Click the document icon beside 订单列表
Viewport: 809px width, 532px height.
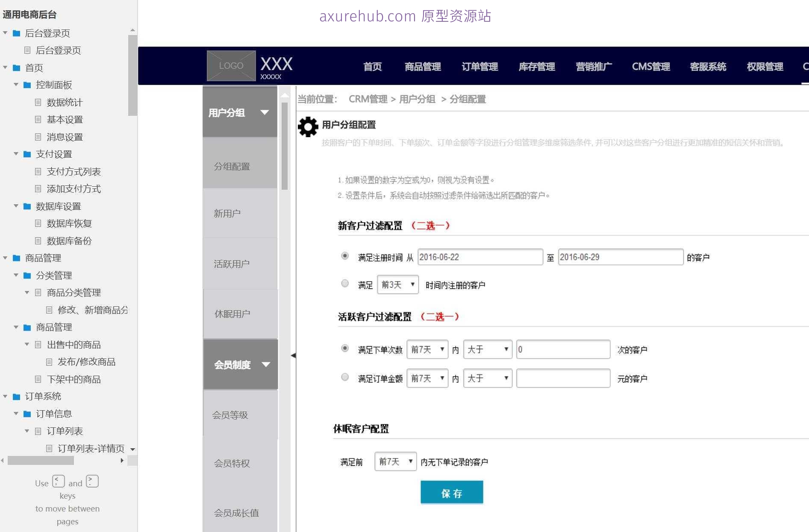tap(39, 431)
